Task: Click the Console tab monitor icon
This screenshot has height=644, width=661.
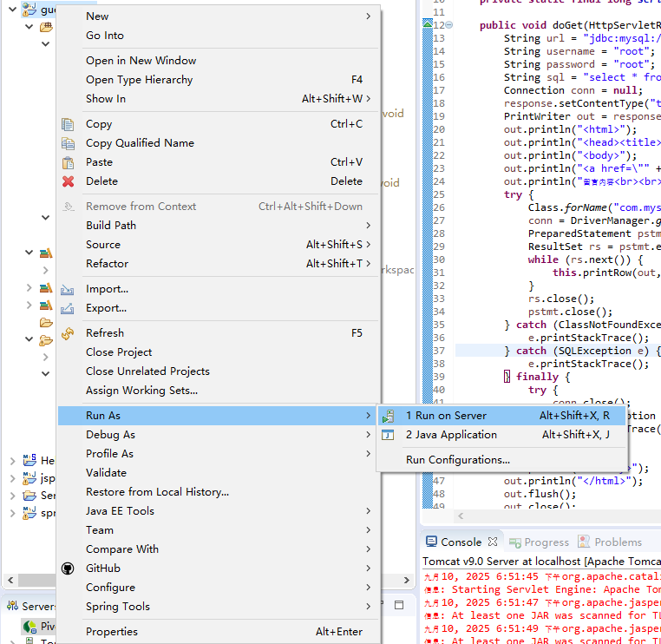Action: coord(431,542)
